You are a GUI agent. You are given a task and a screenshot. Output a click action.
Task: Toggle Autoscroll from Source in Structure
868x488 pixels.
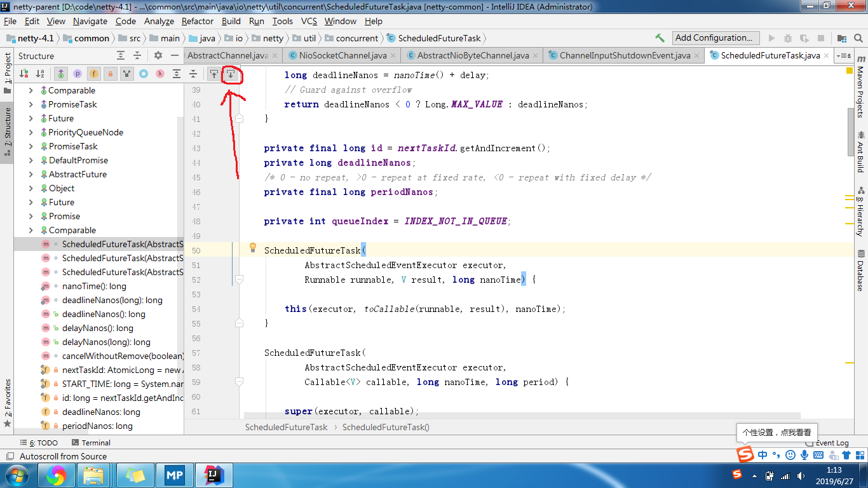231,74
